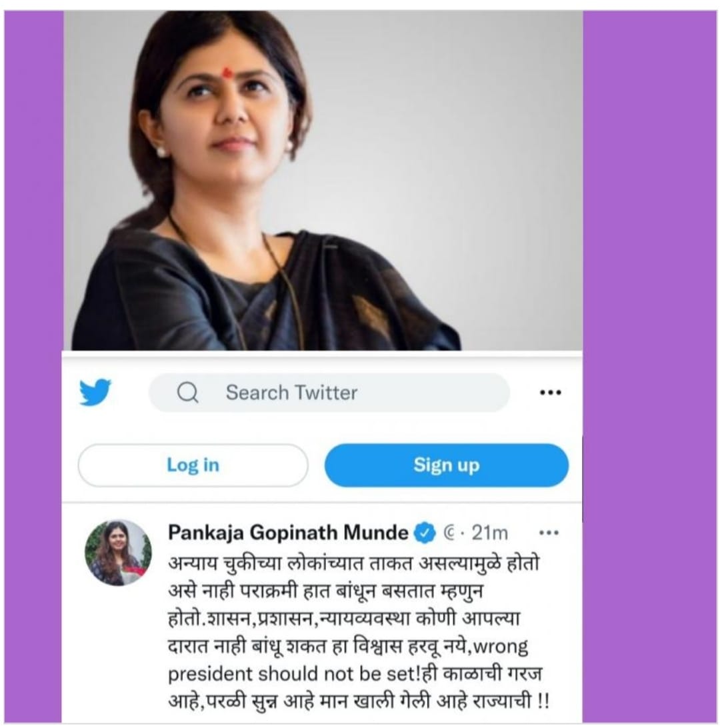This screenshot has height=728, width=720.
Task: Open the tweet's three-dot more options
Action: (549, 533)
